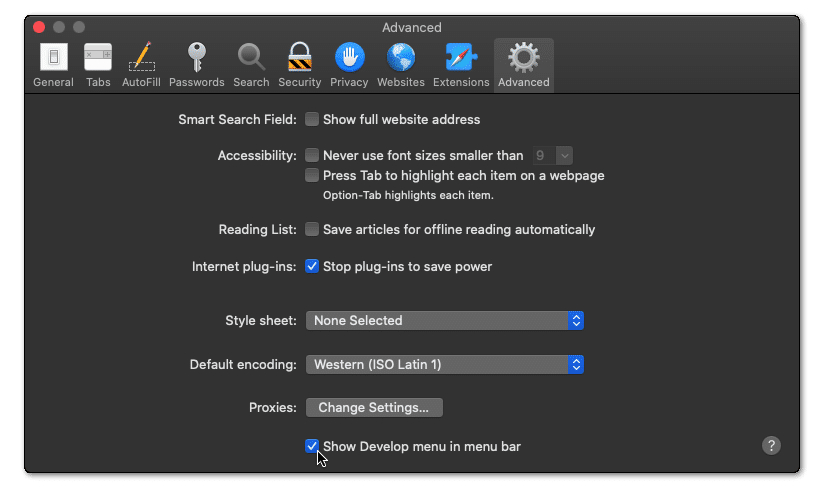Open the General preferences pane
This screenshot has width=828, height=494.
53,64
